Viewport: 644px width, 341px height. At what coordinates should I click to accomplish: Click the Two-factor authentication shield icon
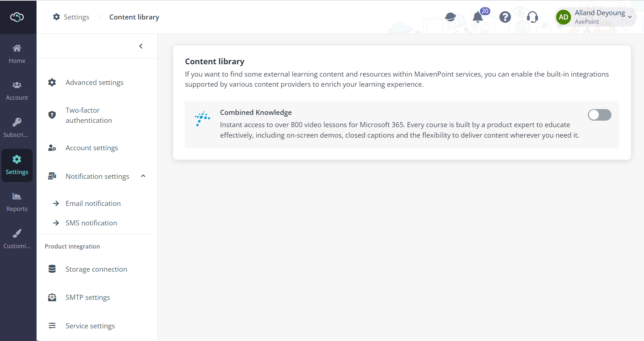[x=52, y=115]
